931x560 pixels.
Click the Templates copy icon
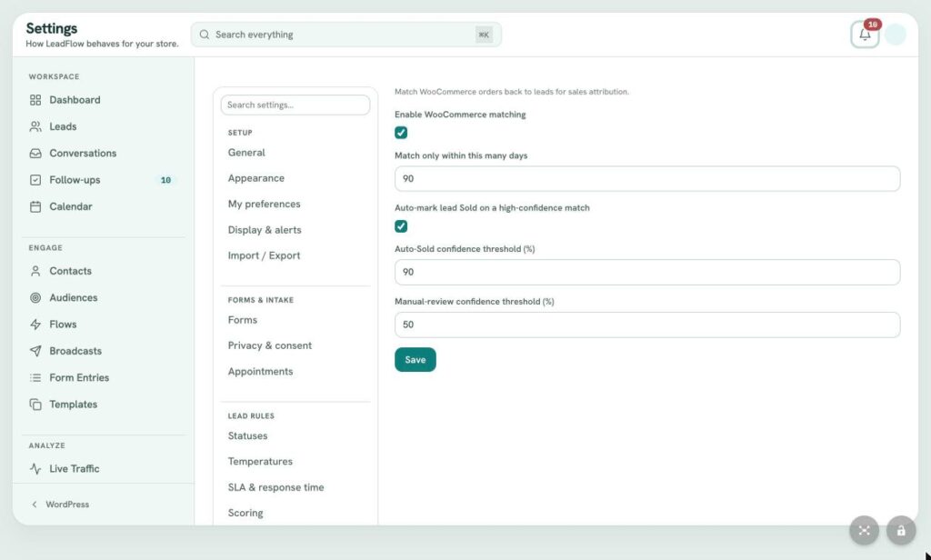pos(35,405)
